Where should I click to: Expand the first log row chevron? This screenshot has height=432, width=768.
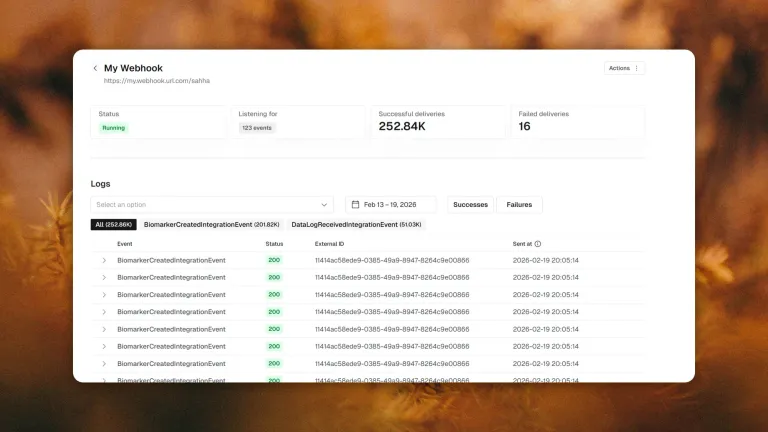click(104, 261)
